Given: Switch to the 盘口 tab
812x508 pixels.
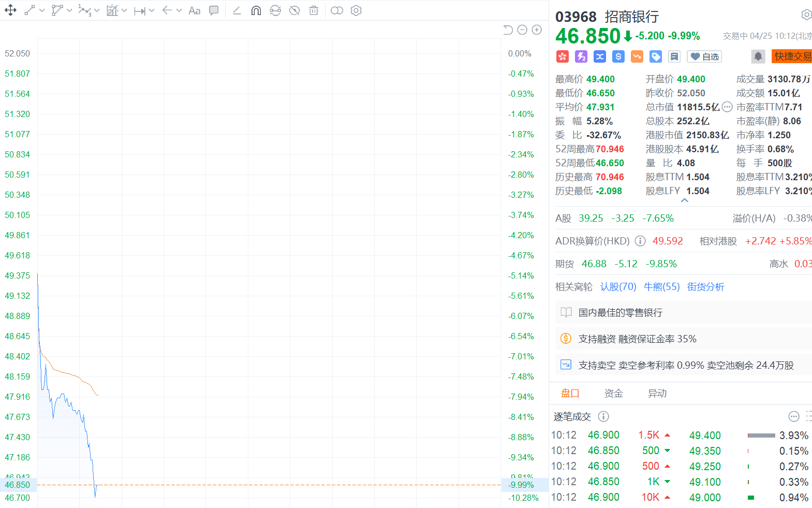Looking at the screenshot, I should (x=570, y=394).
